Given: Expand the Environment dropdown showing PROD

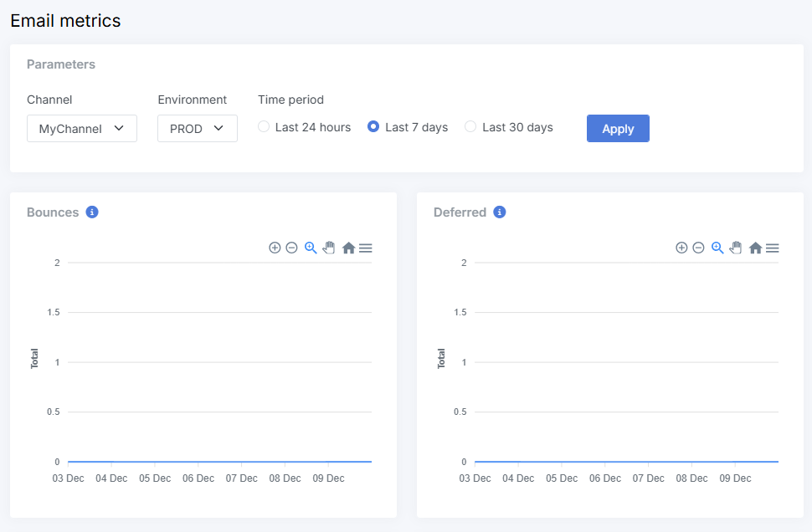Looking at the screenshot, I should (x=198, y=129).
